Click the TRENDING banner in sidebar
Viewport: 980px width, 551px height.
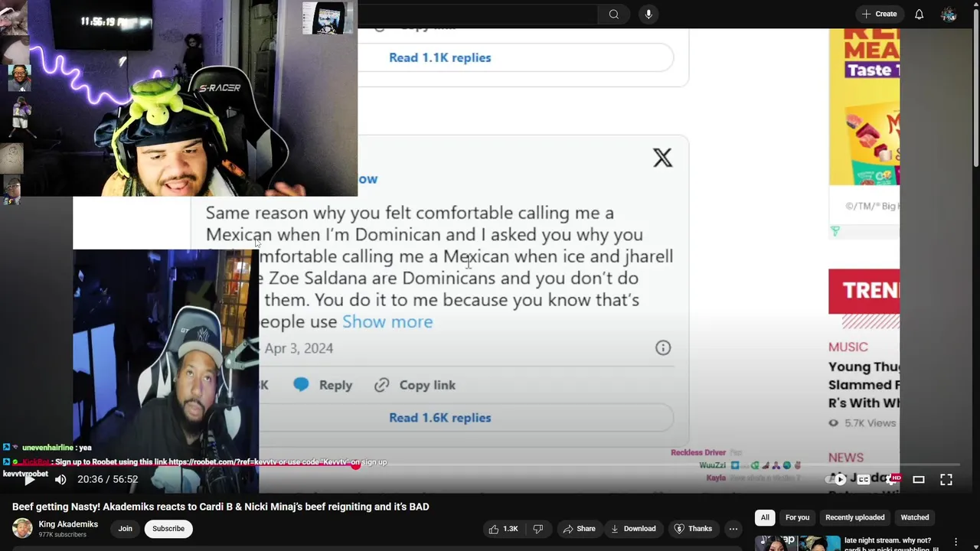[864, 291]
